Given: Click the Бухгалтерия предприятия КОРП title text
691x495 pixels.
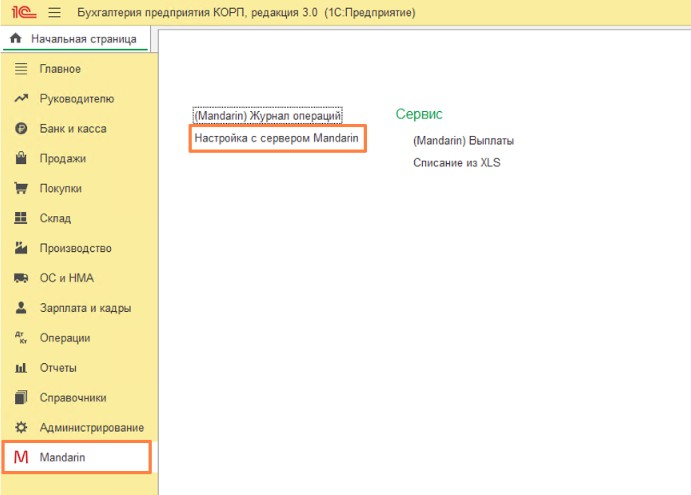Looking at the screenshot, I should tap(246, 12).
